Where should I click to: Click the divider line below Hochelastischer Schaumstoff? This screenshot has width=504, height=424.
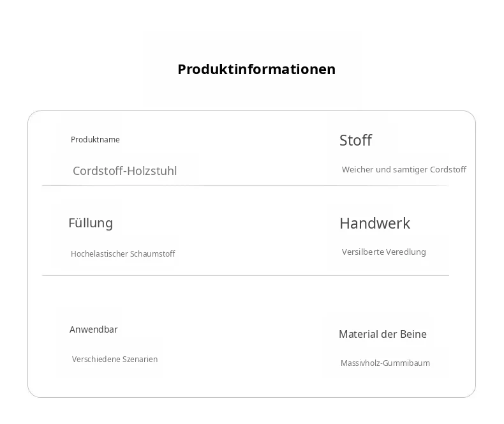click(x=246, y=275)
